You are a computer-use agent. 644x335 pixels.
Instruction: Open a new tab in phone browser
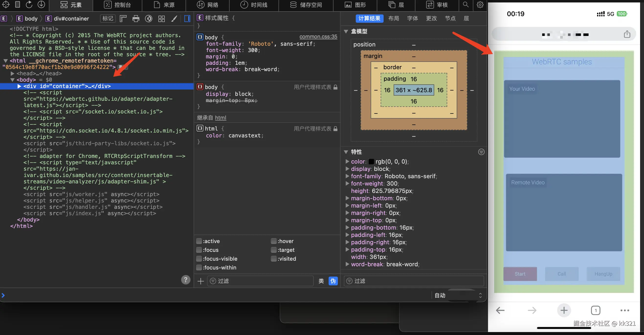click(x=564, y=310)
